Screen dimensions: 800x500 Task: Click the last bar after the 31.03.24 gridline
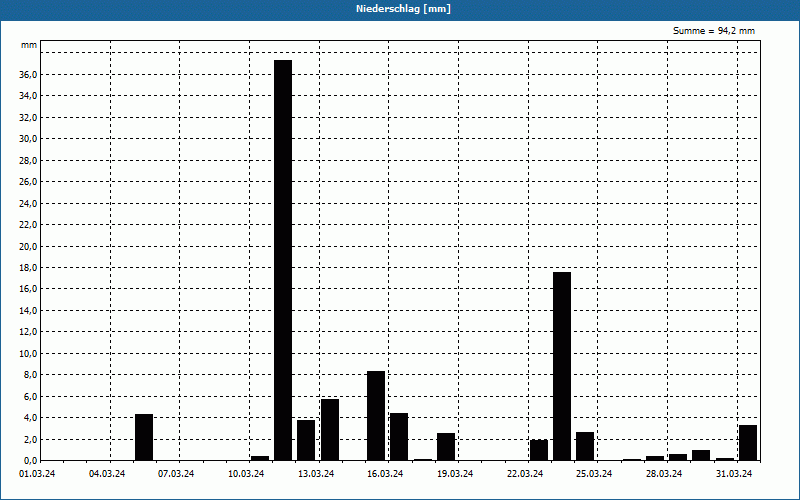click(748, 443)
